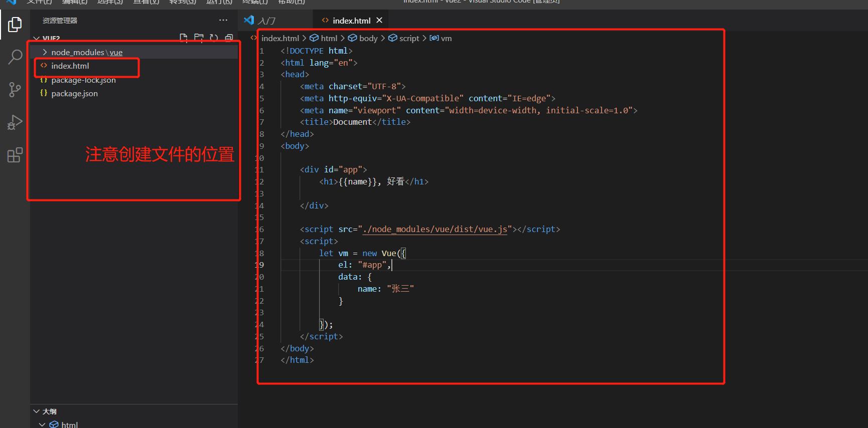Viewport: 868px width, 428px height.
Task: Click the viewport meta tag line
Action: (469, 110)
